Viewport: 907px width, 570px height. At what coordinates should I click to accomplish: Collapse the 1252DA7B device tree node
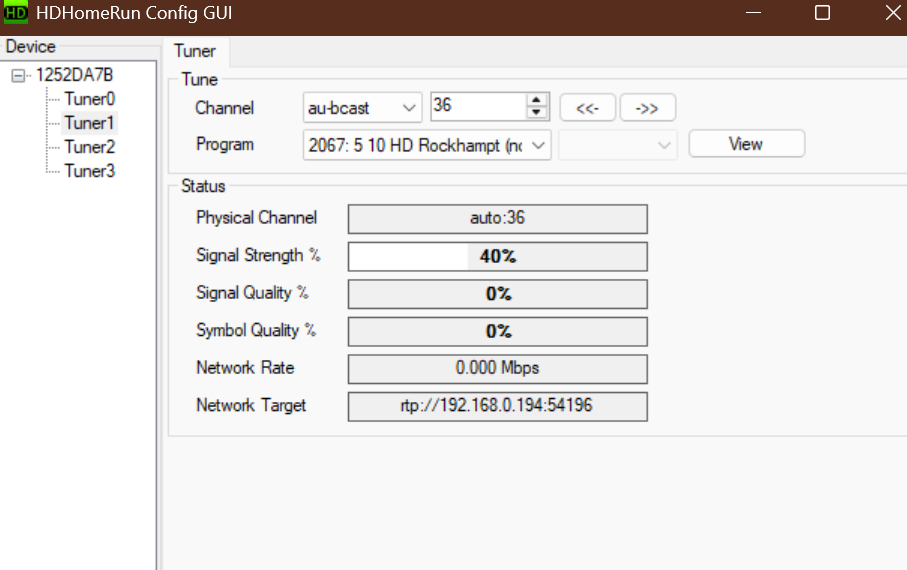[18, 75]
